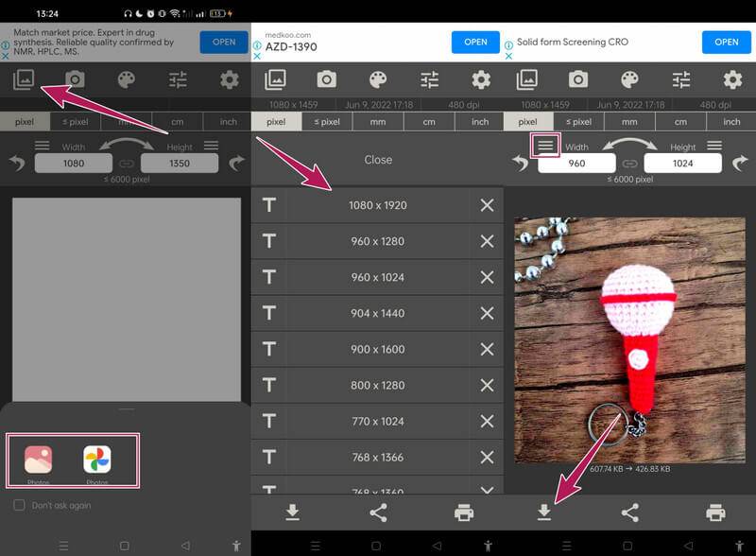Viewport: 756px width, 556px height.
Task: Tap the T icon beside 904 x 1440
Action: (x=269, y=313)
